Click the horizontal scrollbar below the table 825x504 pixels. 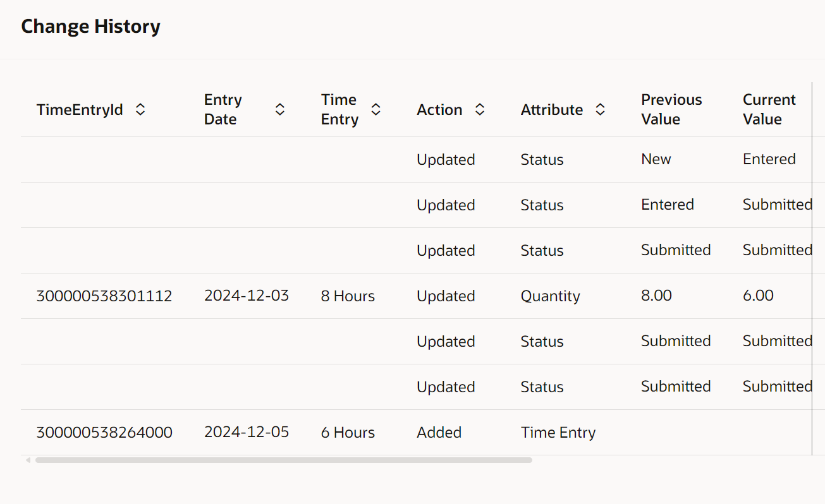283,460
